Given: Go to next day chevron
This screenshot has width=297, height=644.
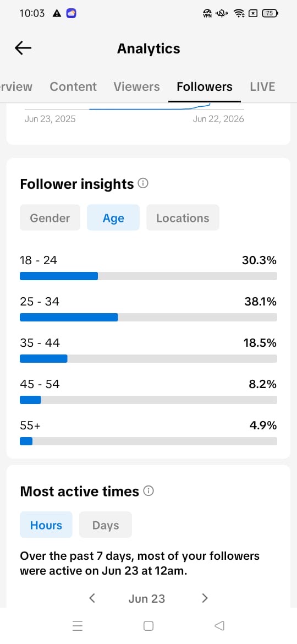Looking at the screenshot, I should pos(205,598).
